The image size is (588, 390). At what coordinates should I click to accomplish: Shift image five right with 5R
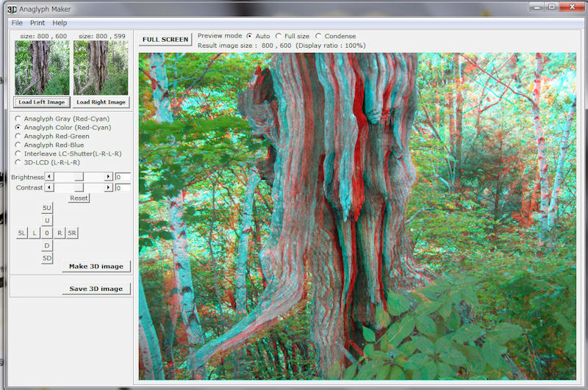pos(72,233)
